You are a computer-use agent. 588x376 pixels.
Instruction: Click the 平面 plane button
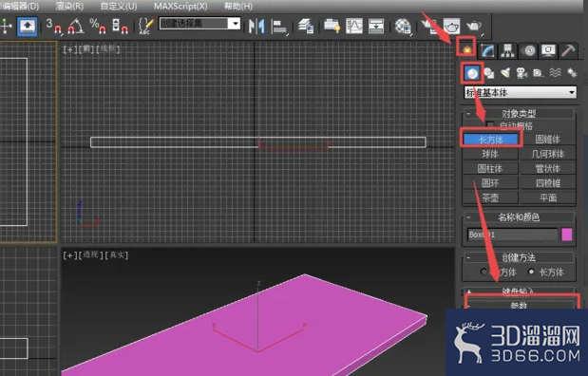click(548, 197)
